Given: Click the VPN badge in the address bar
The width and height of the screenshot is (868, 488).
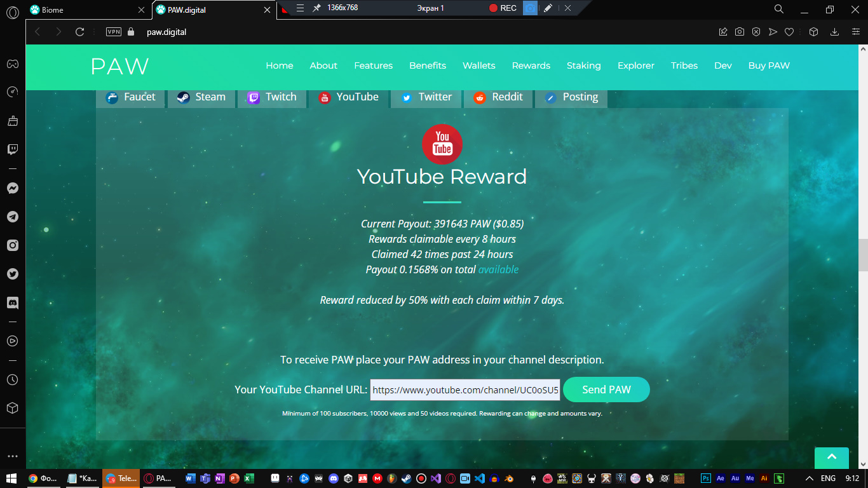Looking at the screenshot, I should coord(114,32).
